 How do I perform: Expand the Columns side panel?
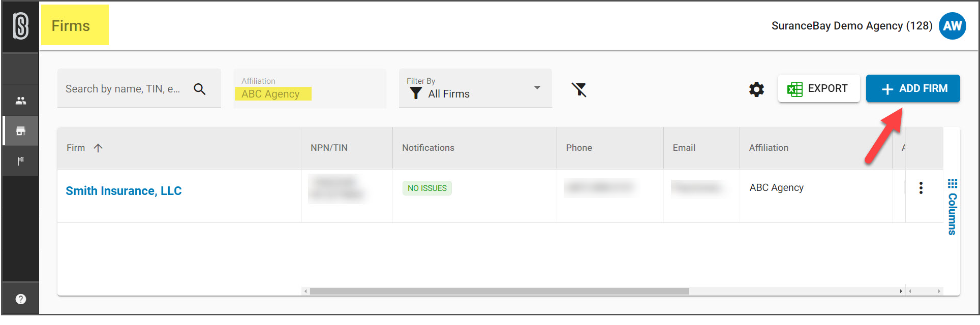tap(952, 207)
